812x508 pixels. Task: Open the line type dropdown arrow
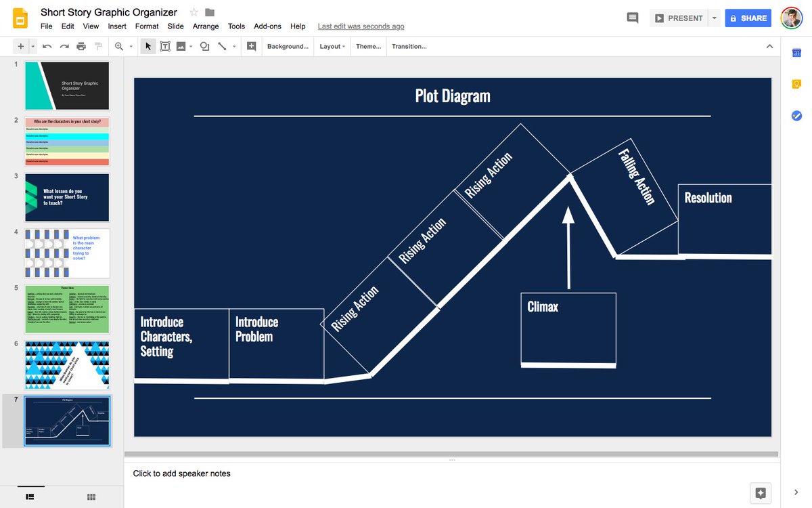234,47
